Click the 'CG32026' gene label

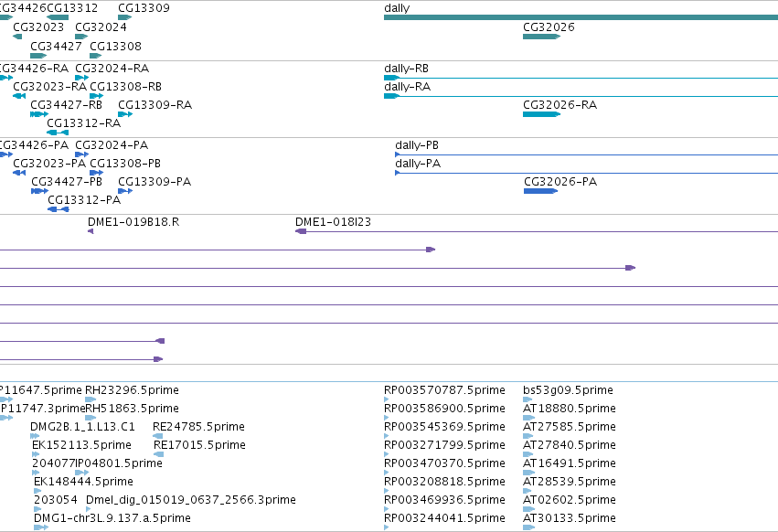(549, 27)
